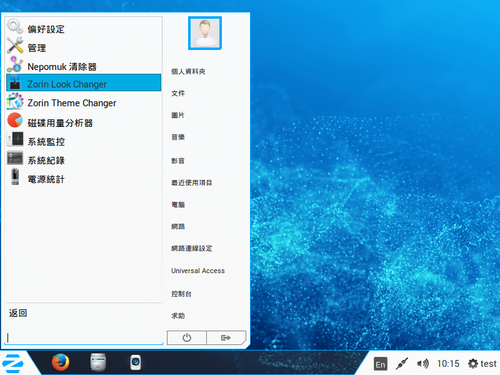Launch Zorin Look Changer
Screen dimensions: 500x375
pyautogui.click(x=84, y=83)
